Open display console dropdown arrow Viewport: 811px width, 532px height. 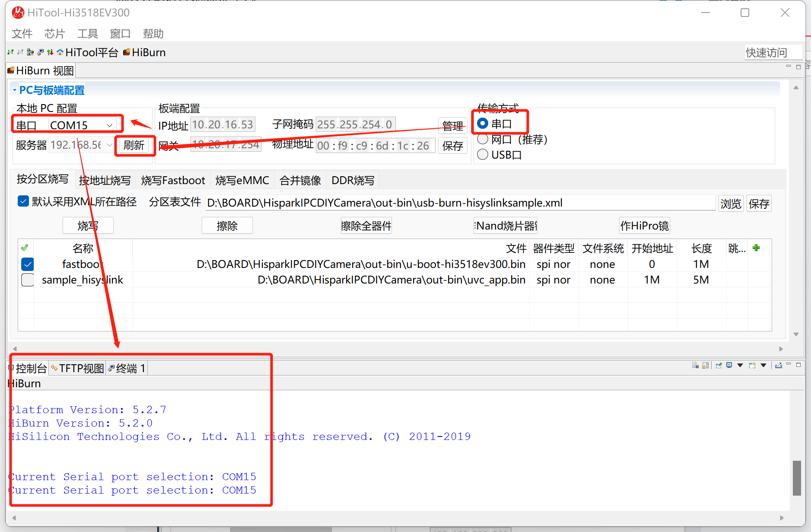740,365
